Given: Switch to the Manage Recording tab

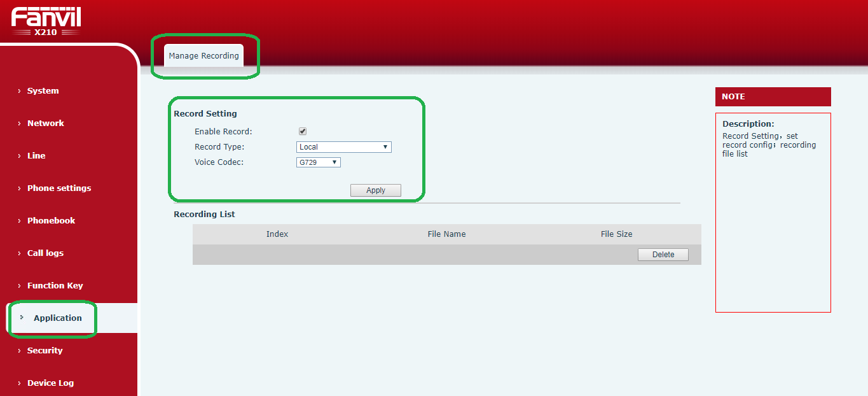Looking at the screenshot, I should 203,55.
